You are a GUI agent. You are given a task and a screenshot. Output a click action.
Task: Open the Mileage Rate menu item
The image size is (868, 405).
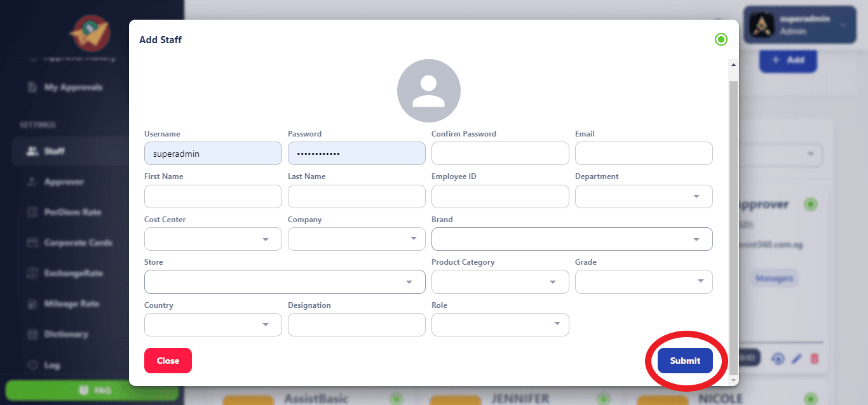point(71,304)
